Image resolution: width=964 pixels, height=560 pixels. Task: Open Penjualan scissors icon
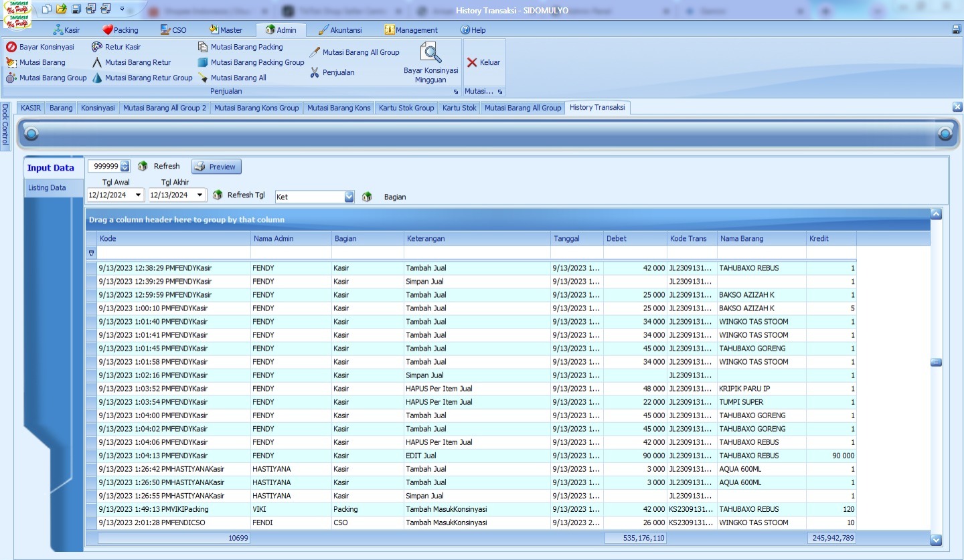coord(315,72)
